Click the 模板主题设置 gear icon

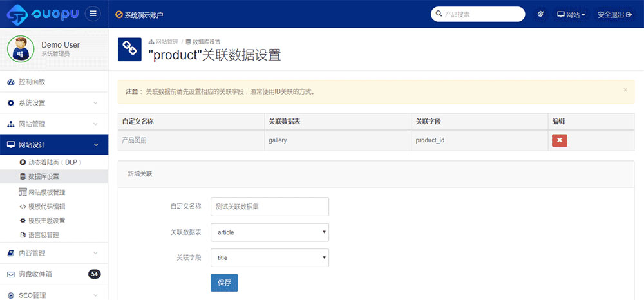tap(23, 220)
